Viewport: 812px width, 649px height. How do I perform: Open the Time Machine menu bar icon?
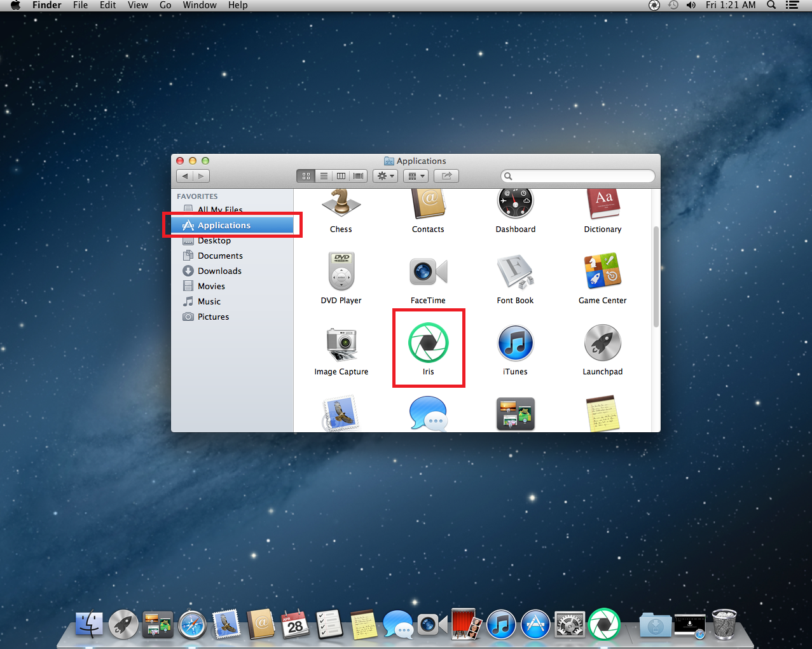tap(673, 5)
